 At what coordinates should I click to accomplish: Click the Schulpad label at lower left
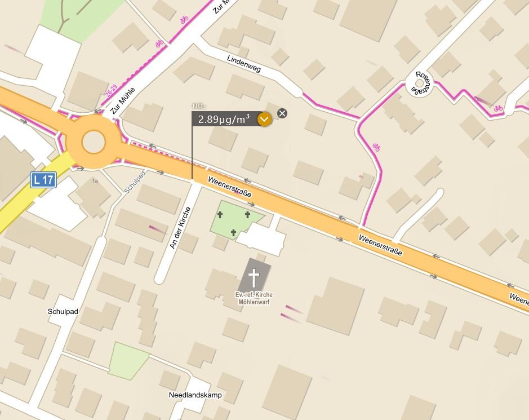[63, 311]
